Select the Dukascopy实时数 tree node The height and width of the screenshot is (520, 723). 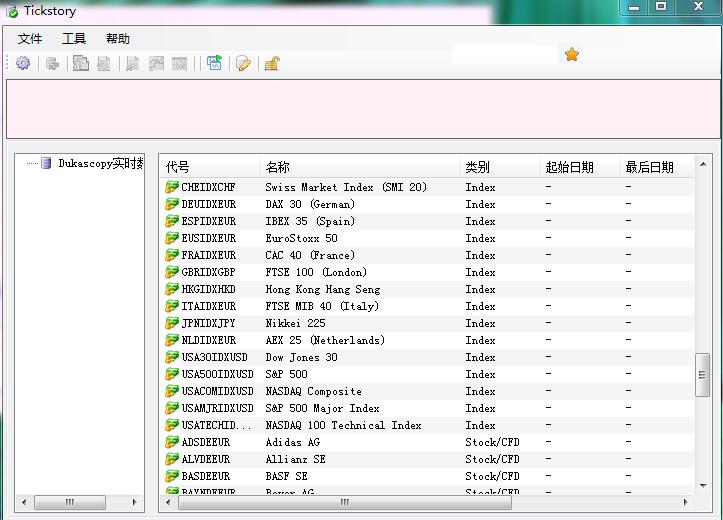pyautogui.click(x=101, y=163)
